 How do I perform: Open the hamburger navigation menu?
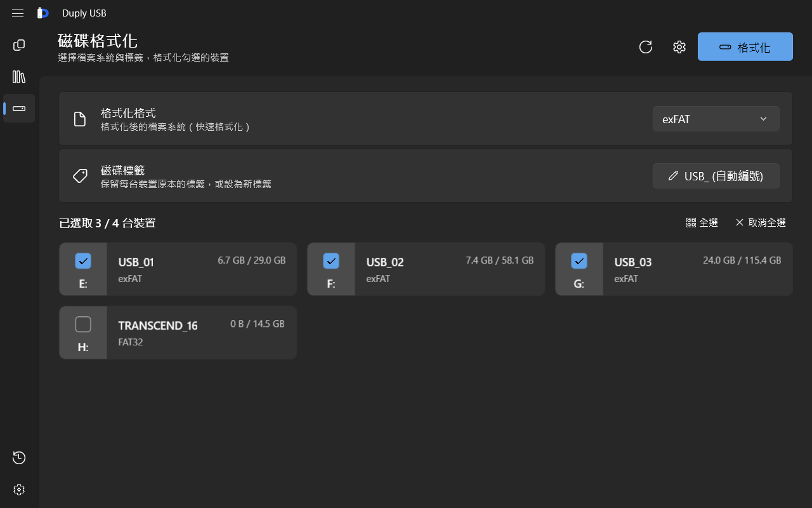click(x=18, y=13)
